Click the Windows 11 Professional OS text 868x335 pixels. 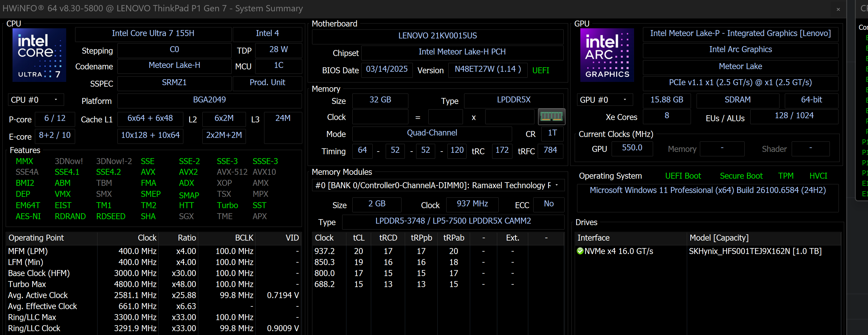pyautogui.click(x=707, y=190)
